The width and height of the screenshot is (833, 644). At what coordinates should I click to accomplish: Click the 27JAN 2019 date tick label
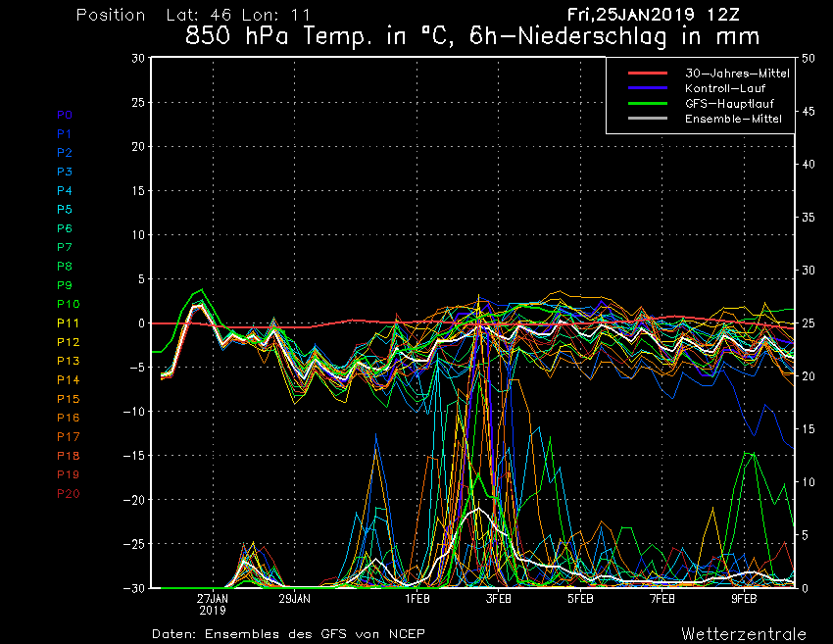(213, 604)
